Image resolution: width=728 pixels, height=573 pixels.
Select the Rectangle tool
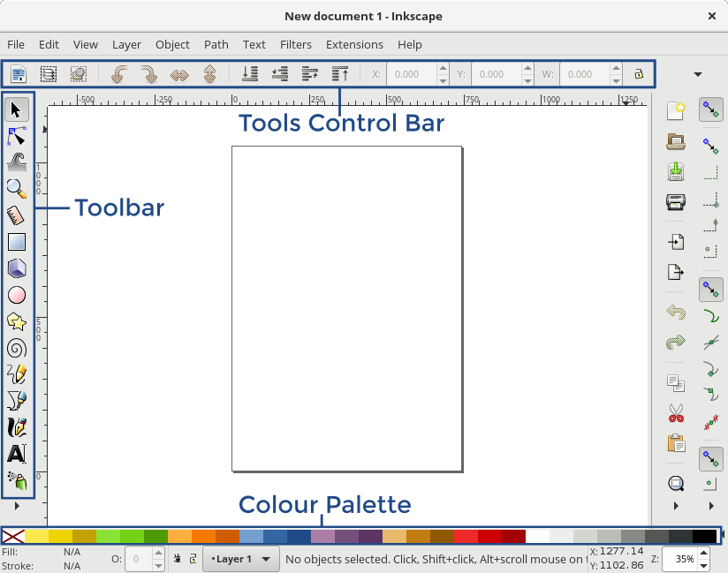tap(18, 242)
